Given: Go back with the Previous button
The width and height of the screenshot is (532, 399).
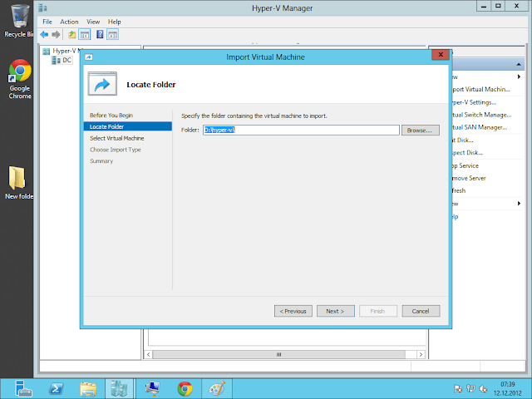Looking at the screenshot, I should [x=293, y=311].
